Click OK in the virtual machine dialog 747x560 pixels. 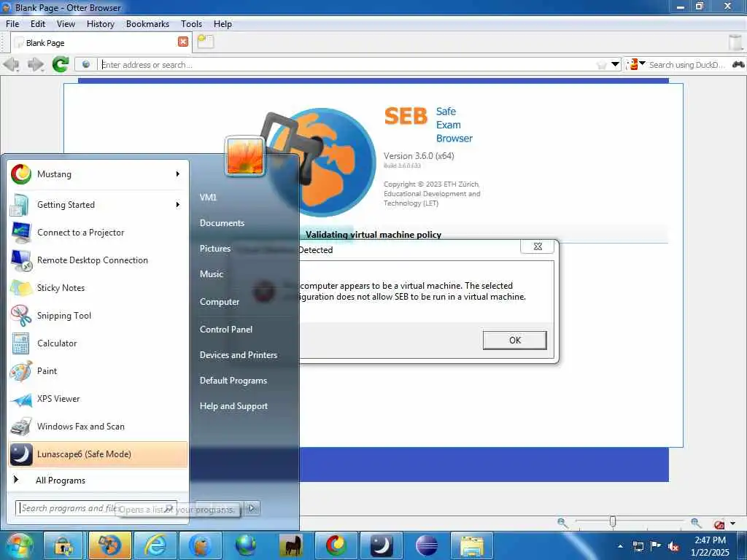pos(514,340)
